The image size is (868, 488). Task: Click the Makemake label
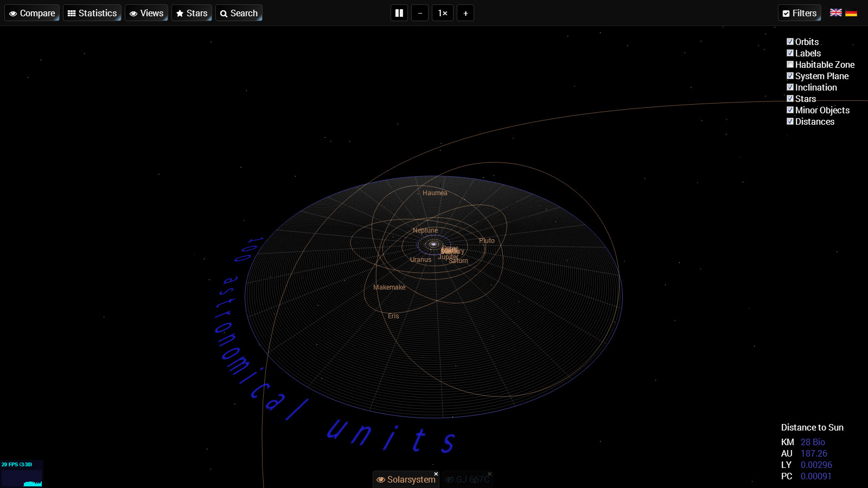tap(390, 287)
